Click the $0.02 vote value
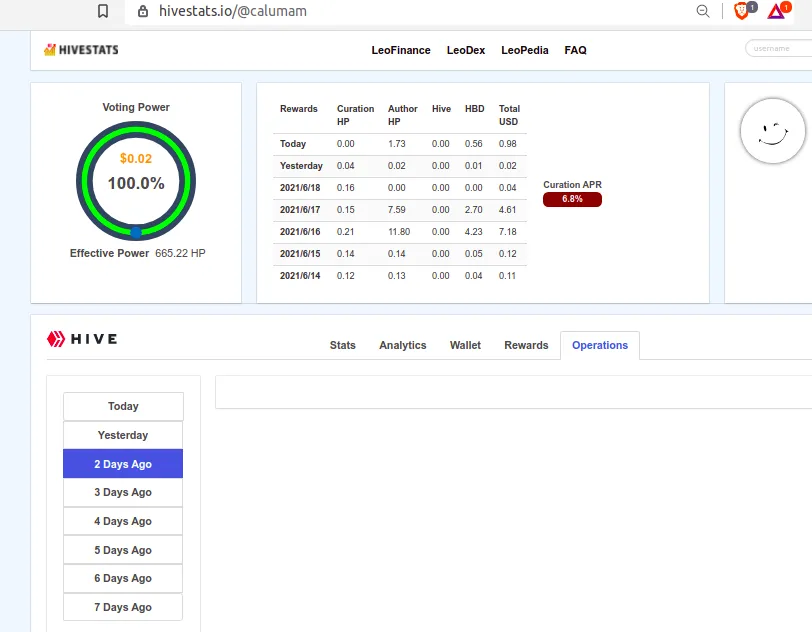The height and width of the screenshot is (632, 812). (136, 159)
